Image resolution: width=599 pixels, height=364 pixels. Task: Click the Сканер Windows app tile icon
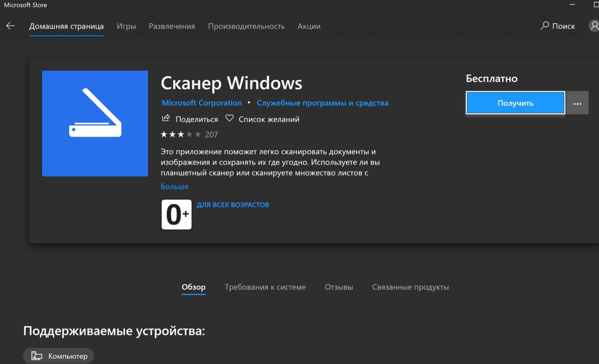pos(95,124)
